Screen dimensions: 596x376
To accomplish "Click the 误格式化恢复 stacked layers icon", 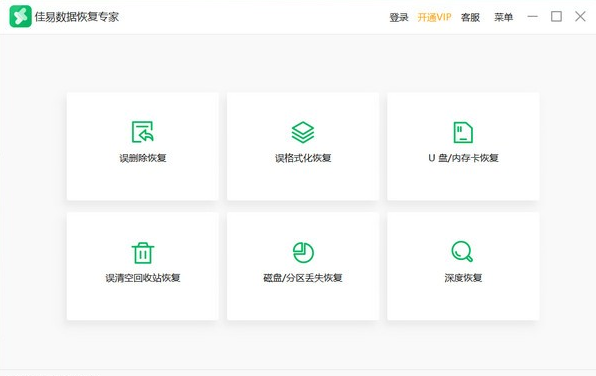I will click(303, 132).
